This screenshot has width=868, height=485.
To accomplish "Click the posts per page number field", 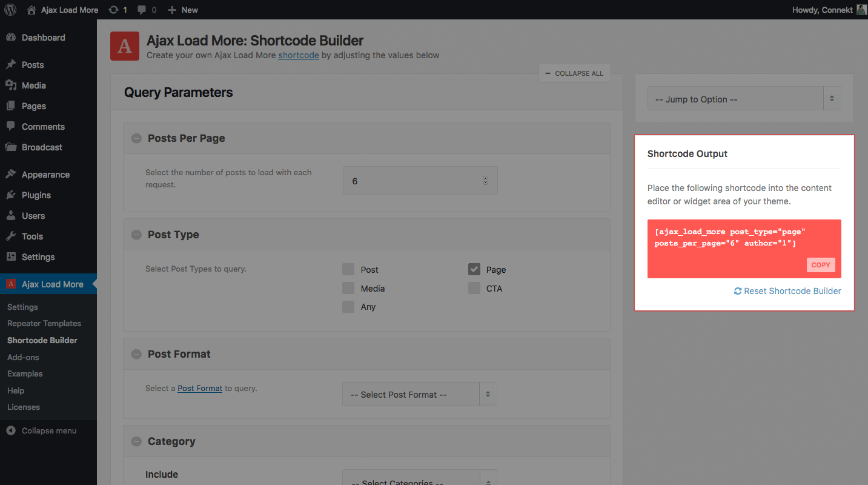I will pyautogui.click(x=420, y=181).
